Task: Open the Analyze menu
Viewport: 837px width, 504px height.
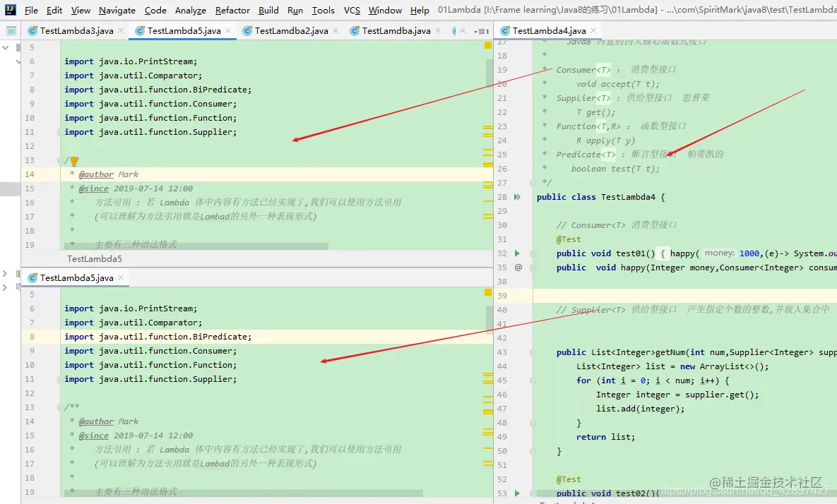Action: point(191,10)
